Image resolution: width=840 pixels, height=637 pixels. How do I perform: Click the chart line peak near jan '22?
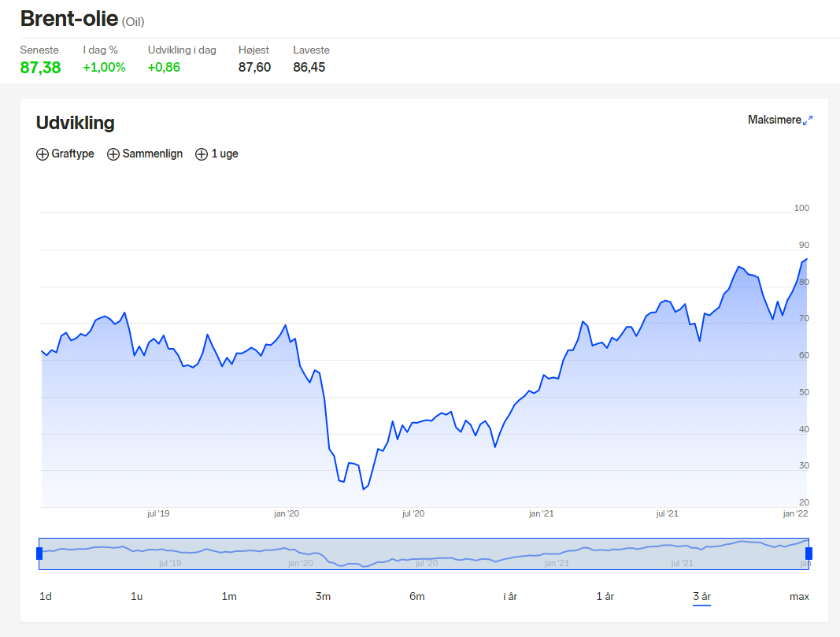point(807,259)
